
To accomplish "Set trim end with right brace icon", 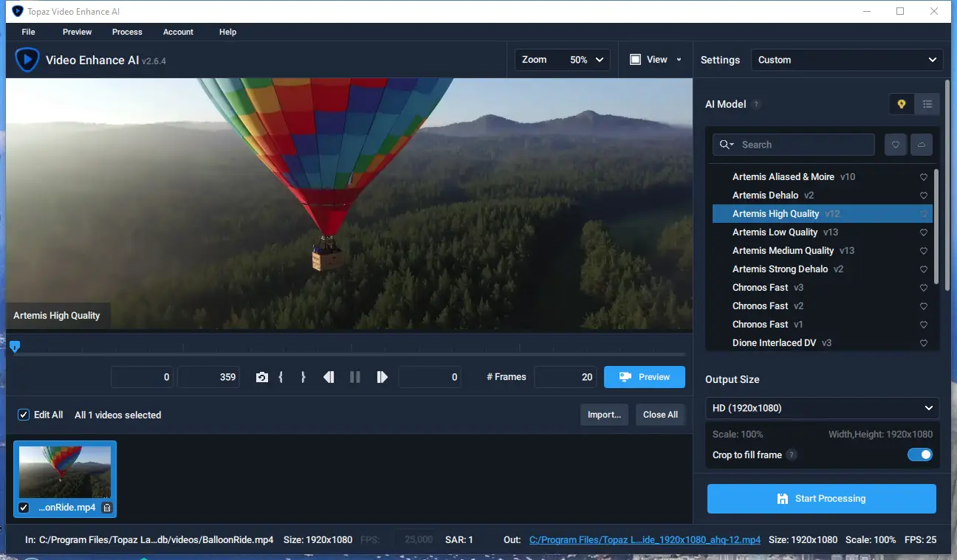I will coord(303,377).
